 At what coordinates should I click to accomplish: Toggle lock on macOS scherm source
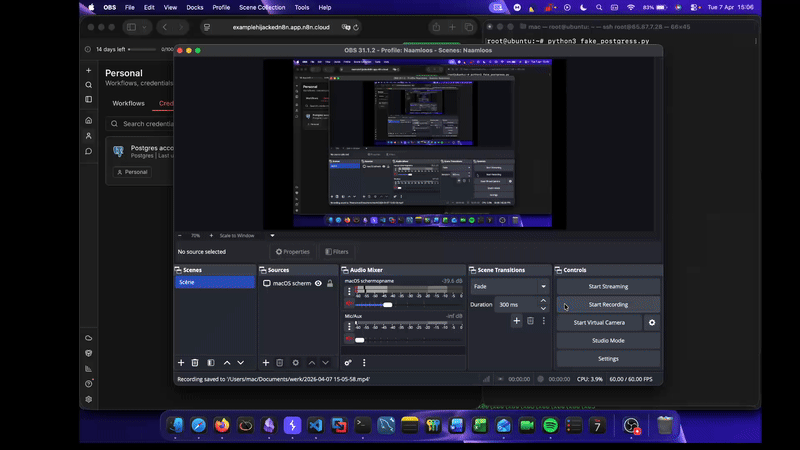pos(330,284)
